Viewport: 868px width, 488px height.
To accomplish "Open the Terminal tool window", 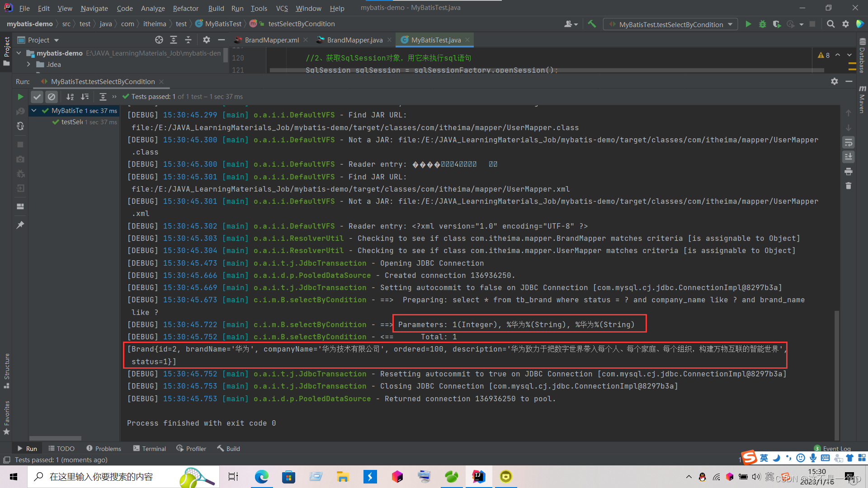I will pyautogui.click(x=150, y=448).
